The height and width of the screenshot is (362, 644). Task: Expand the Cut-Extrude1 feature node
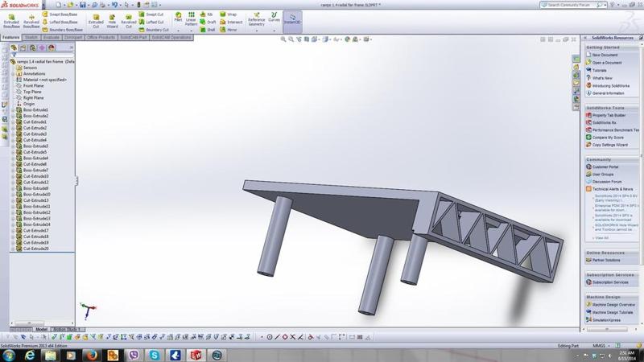13,122
